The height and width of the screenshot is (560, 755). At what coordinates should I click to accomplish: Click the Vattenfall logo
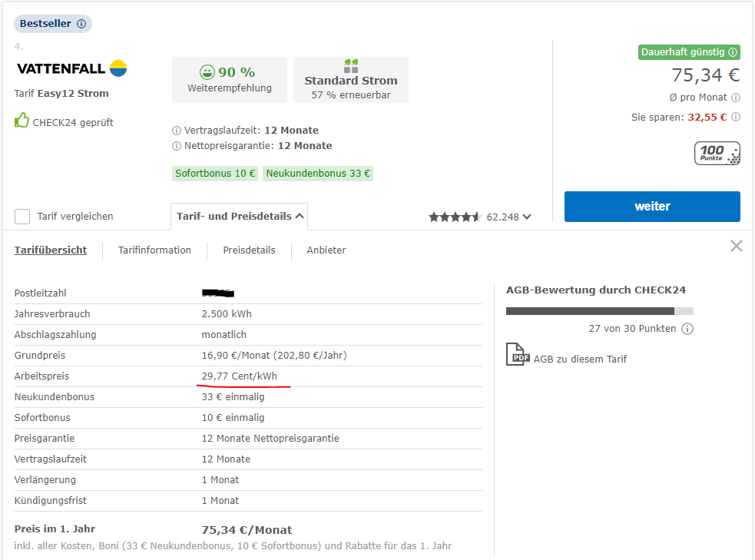(x=71, y=68)
